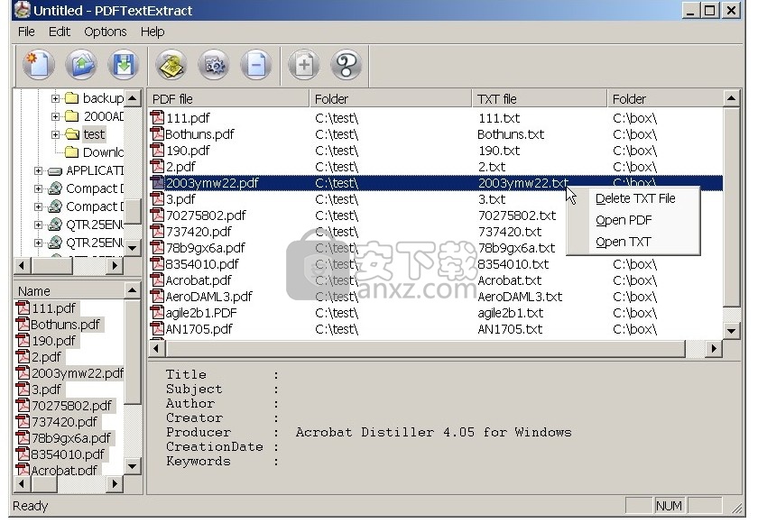767x532 pixels.
Task: Click Name panel scrollbar down arrow
Action: click(x=132, y=465)
